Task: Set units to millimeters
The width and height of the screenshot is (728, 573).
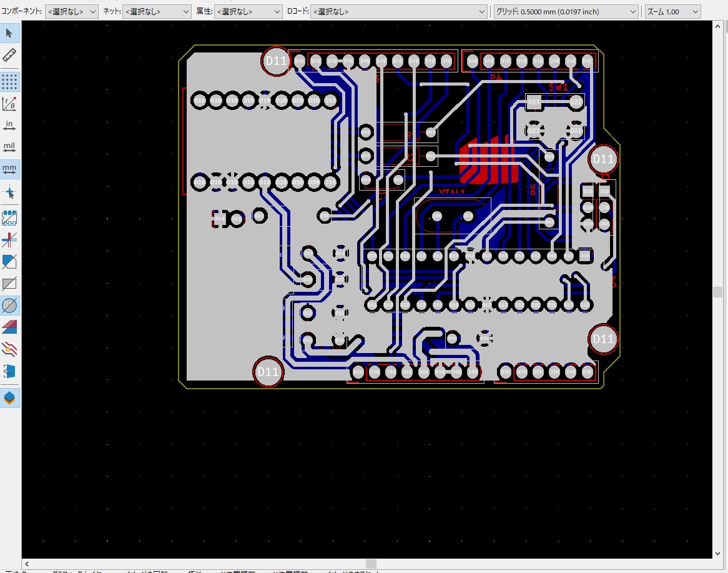Action: [9, 169]
